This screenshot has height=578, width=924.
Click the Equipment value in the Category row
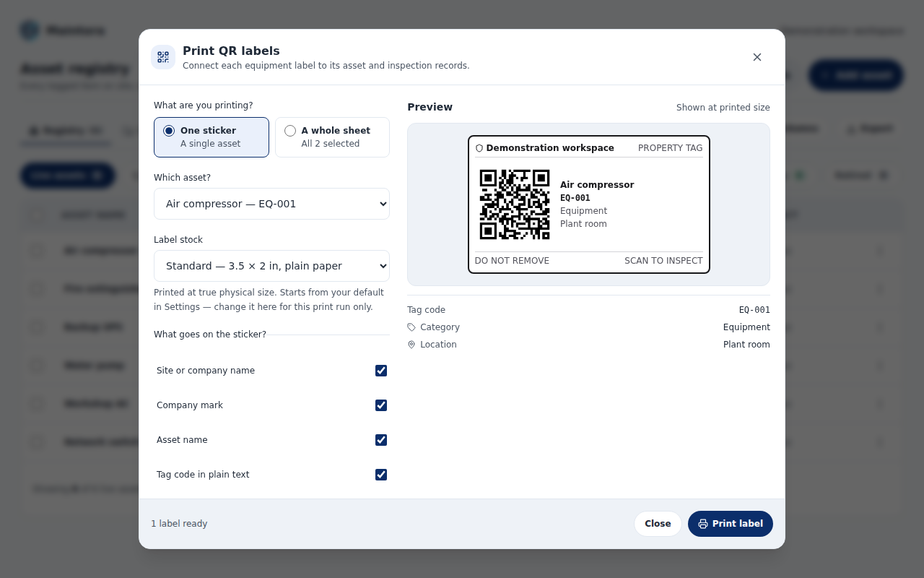pos(746,327)
